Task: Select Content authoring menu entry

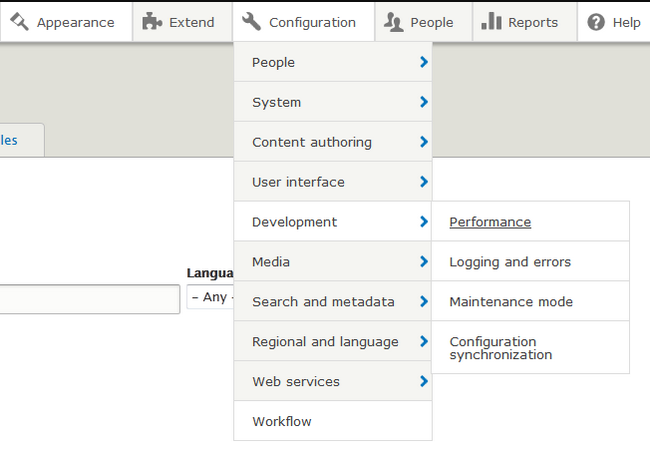Action: [x=333, y=142]
